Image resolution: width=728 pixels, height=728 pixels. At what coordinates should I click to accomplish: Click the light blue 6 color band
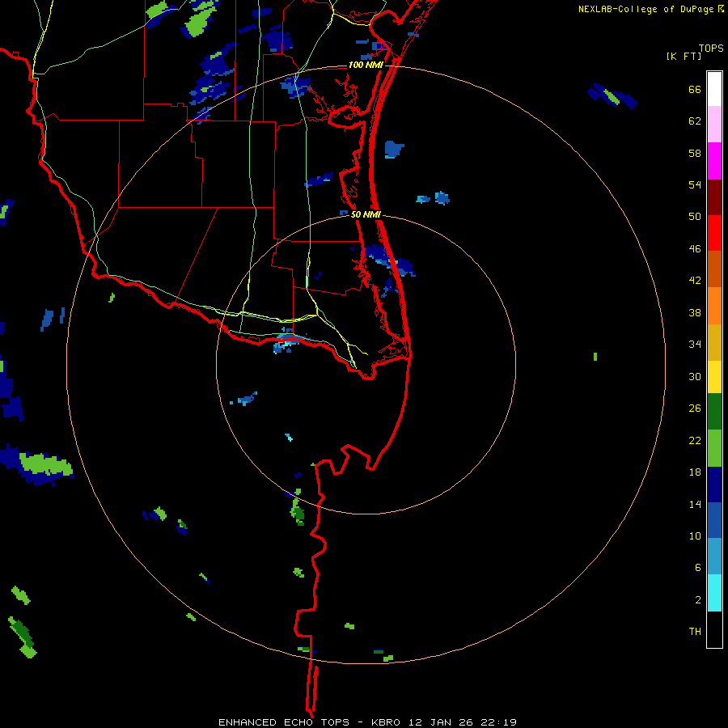click(x=714, y=556)
